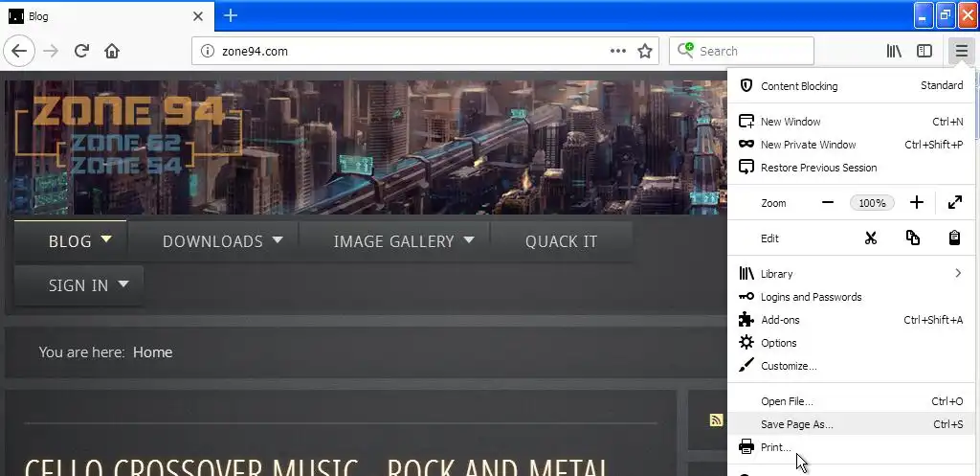Click the forward arrow navigation button
The height and width of the screenshot is (476, 980).
coord(52,51)
